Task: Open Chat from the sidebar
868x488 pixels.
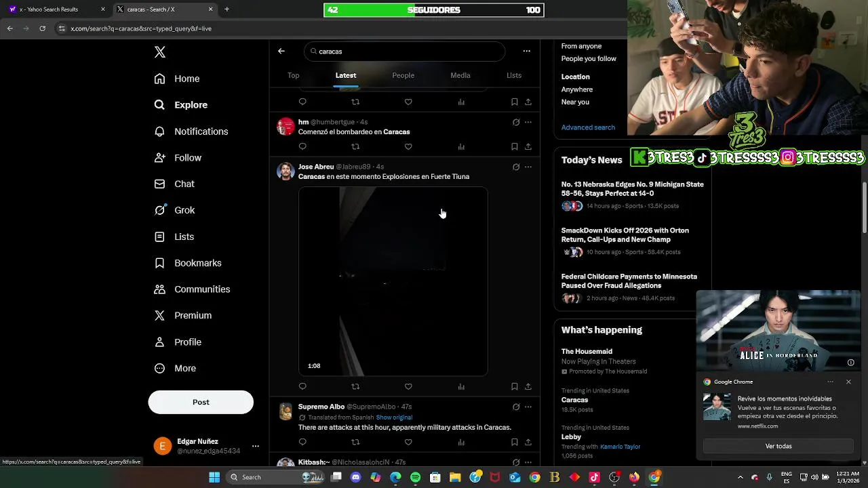Action: tap(174, 184)
